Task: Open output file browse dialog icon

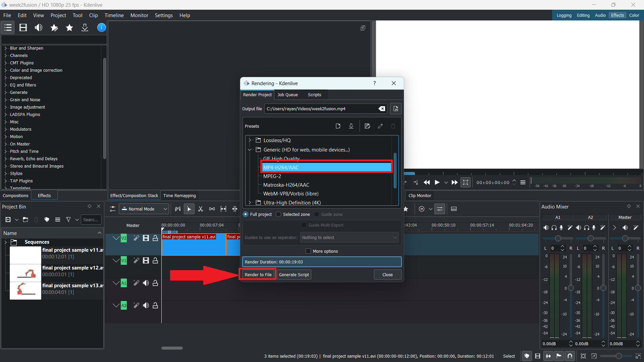Action: [x=396, y=109]
